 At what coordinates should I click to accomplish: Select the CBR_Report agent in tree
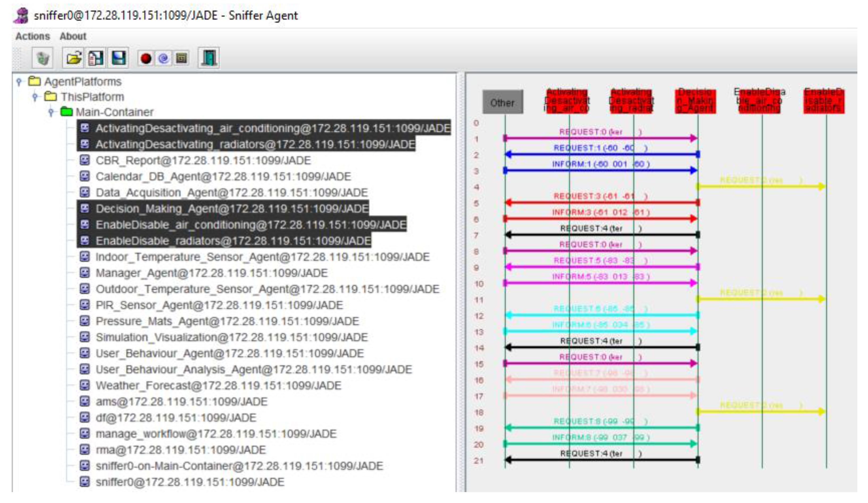coord(203,160)
